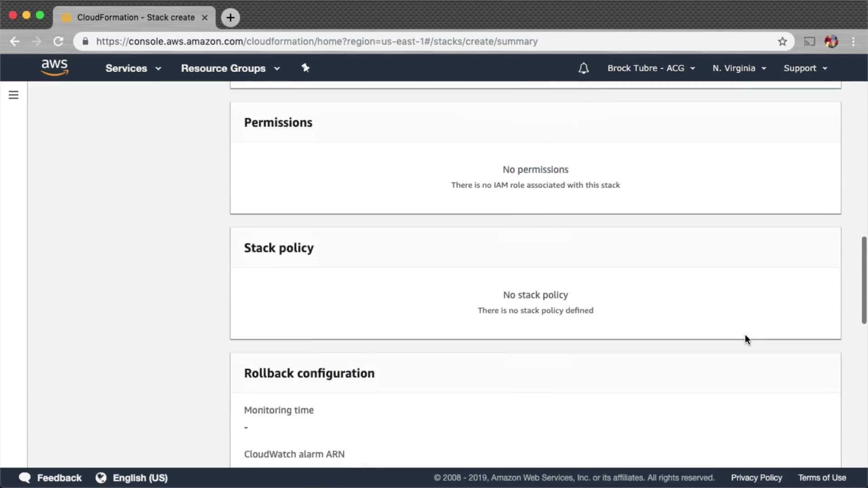The height and width of the screenshot is (488, 868).
Task: Click the browser cast icon
Action: pos(809,42)
